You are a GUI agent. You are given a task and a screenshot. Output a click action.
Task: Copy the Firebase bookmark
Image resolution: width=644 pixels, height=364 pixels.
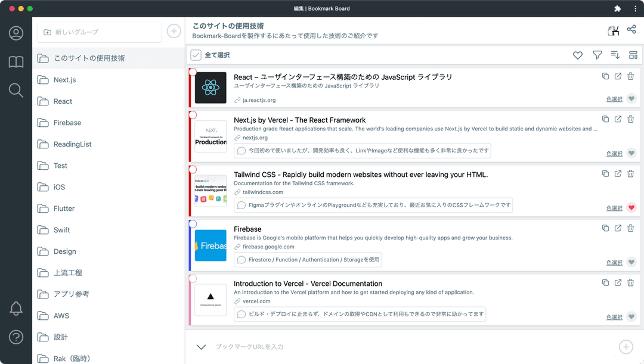tap(605, 228)
